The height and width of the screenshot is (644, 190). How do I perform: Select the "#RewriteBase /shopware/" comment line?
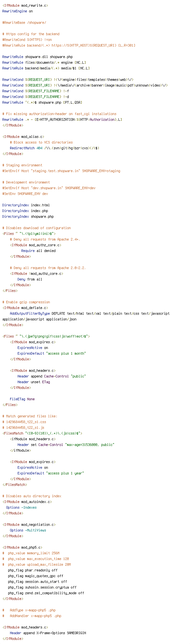[24, 23]
